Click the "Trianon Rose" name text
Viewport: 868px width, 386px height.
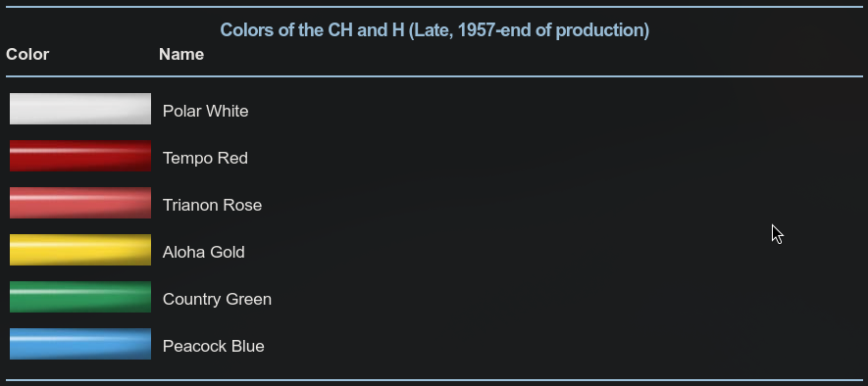[212, 205]
